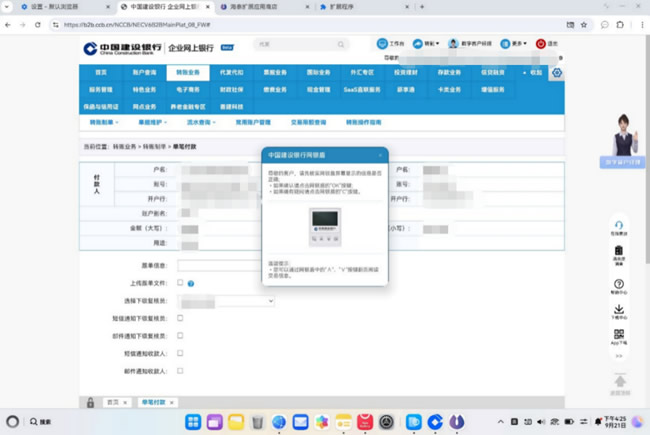Open the 电子商务 navigation menu item
Image resolution: width=650 pixels, height=435 pixels.
coord(188,90)
